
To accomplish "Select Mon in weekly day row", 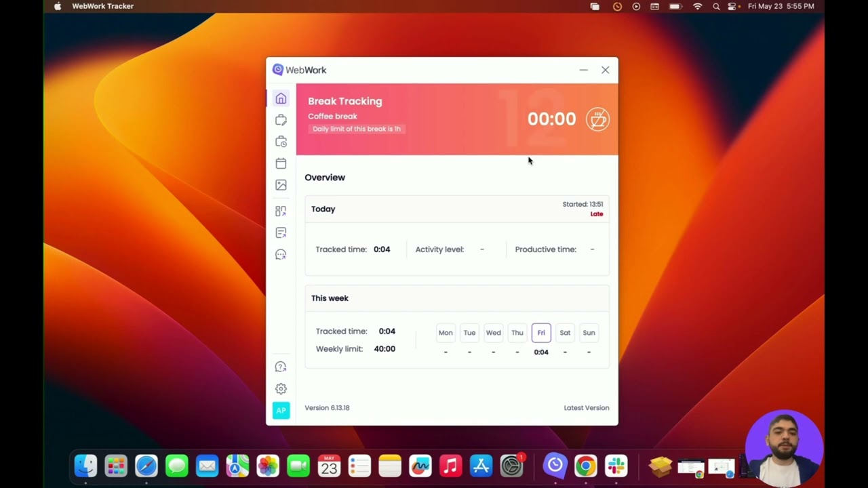I will 446,333.
